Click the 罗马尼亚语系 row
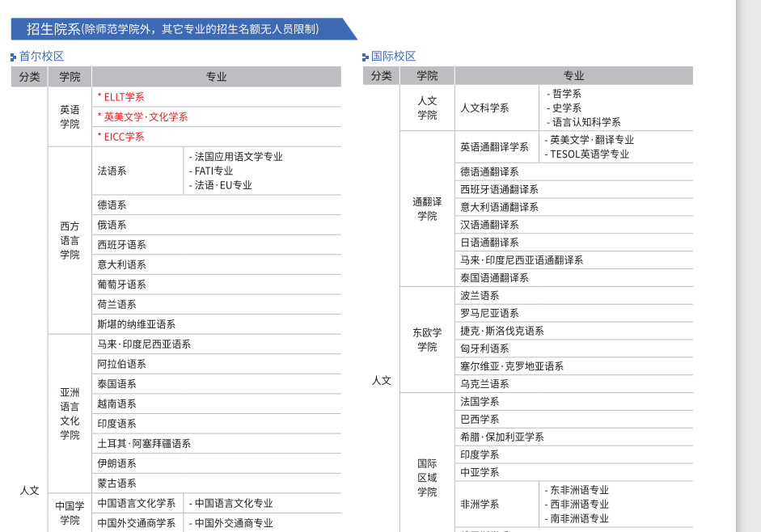This screenshot has width=761, height=532. (x=574, y=314)
